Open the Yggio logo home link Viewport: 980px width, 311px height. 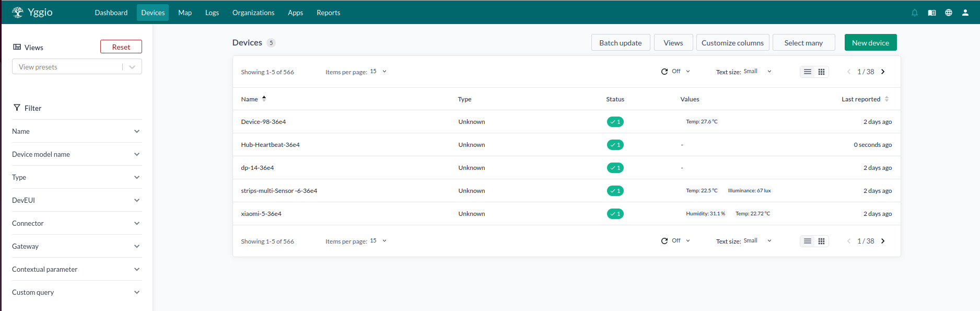click(32, 12)
